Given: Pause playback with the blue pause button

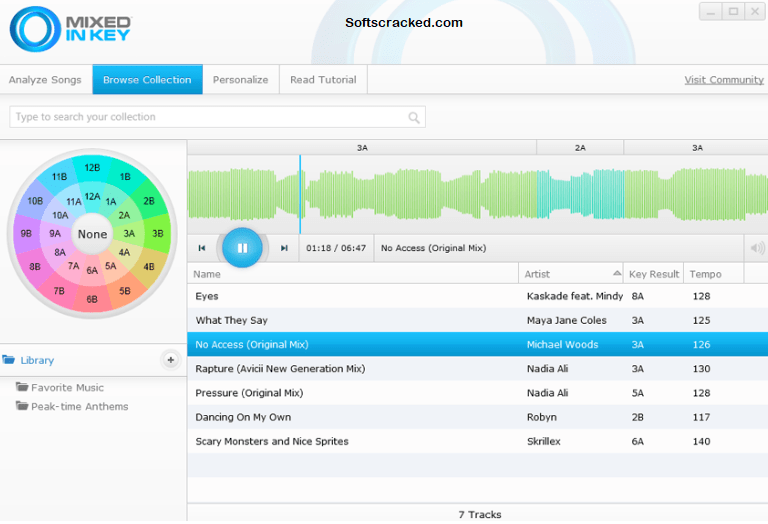Looking at the screenshot, I should pos(242,248).
